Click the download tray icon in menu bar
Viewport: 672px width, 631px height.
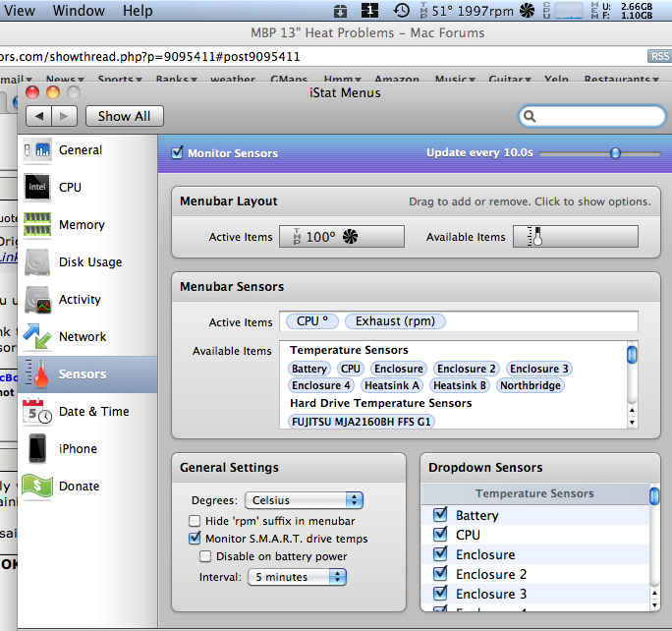[x=340, y=11]
